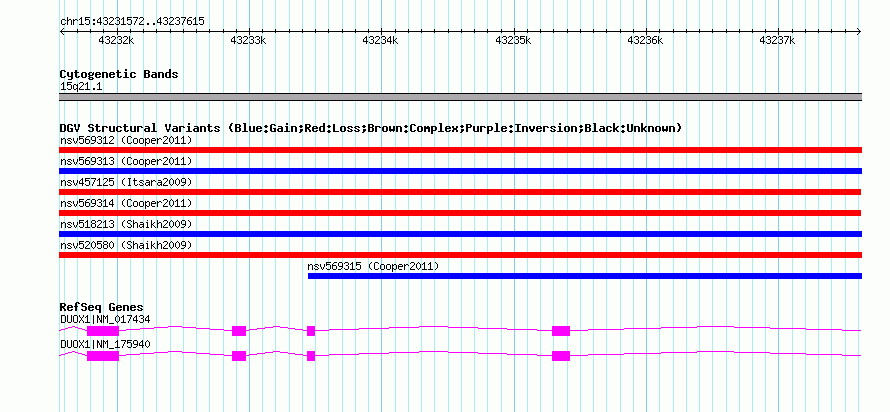Click the nsv520580 (Shaikh2009) label
This screenshot has width=890, height=412.
(126, 245)
